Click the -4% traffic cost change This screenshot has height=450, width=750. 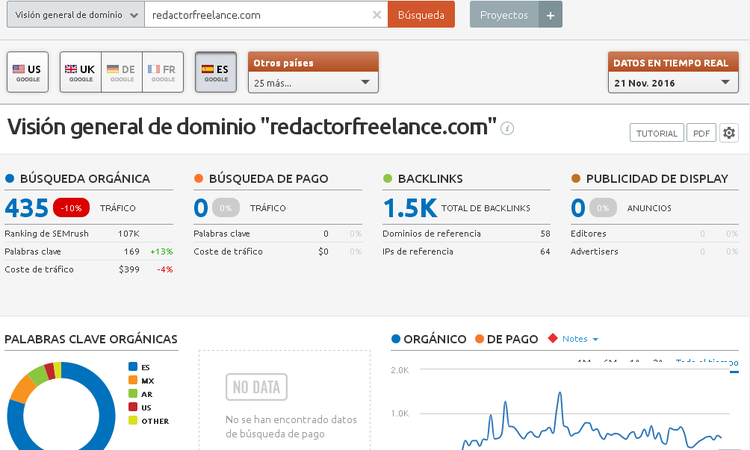[165, 270]
